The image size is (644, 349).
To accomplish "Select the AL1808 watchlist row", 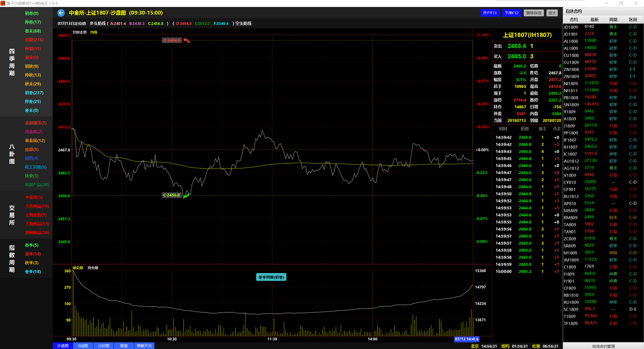I will 603,41.
